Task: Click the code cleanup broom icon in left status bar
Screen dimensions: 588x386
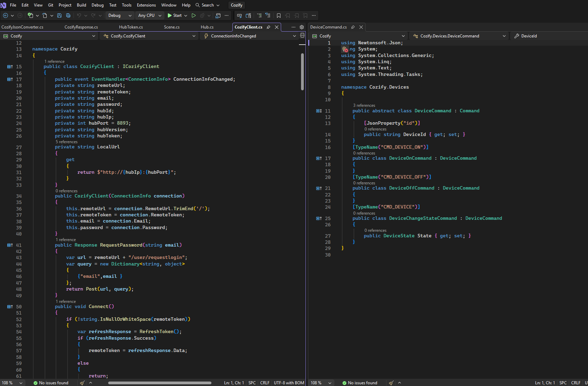Action: 82,383
